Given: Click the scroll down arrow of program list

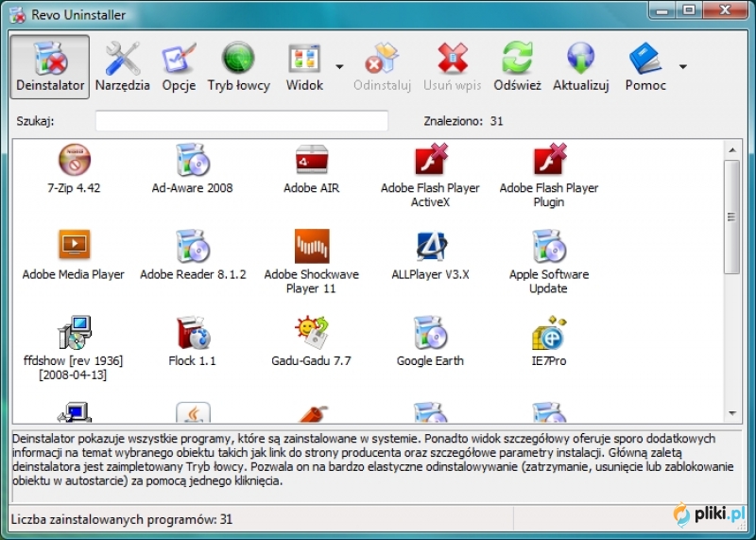Looking at the screenshot, I should point(731,413).
